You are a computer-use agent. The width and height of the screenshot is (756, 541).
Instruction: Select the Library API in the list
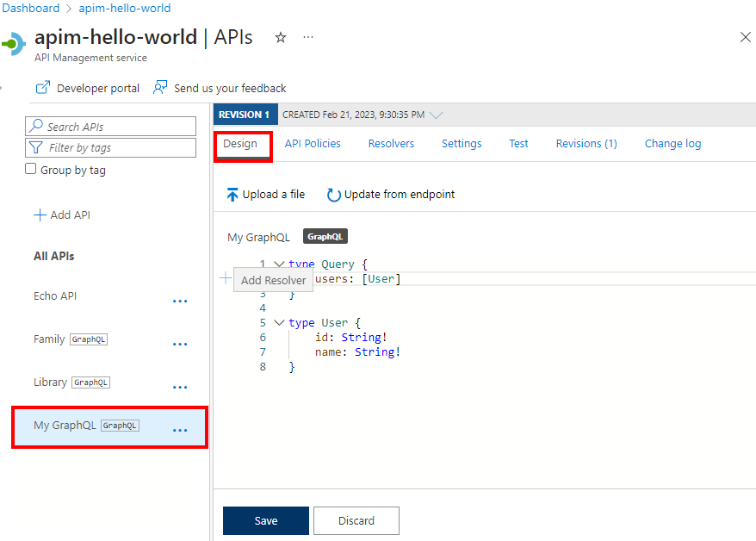pyautogui.click(x=50, y=382)
